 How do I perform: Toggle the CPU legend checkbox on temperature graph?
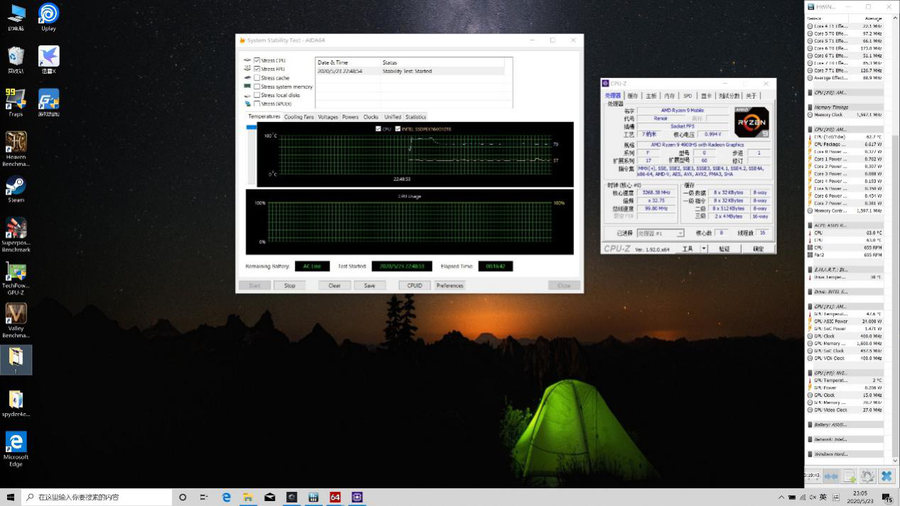click(x=378, y=129)
